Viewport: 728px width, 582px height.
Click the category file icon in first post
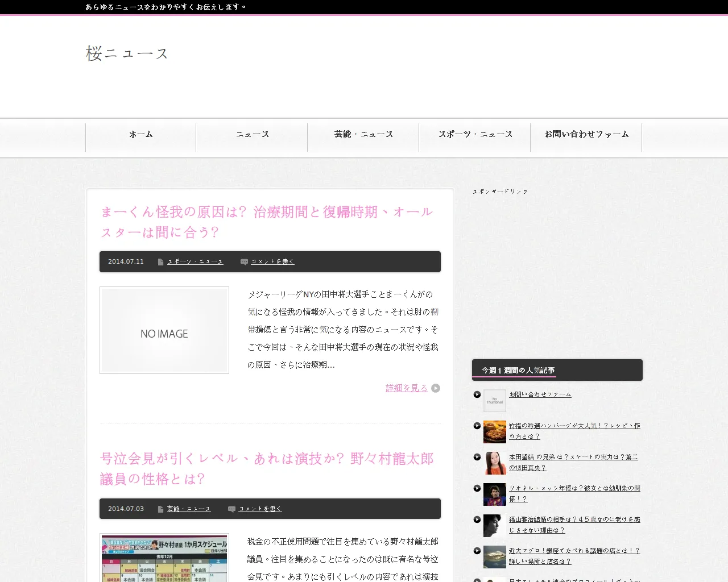pyautogui.click(x=161, y=262)
